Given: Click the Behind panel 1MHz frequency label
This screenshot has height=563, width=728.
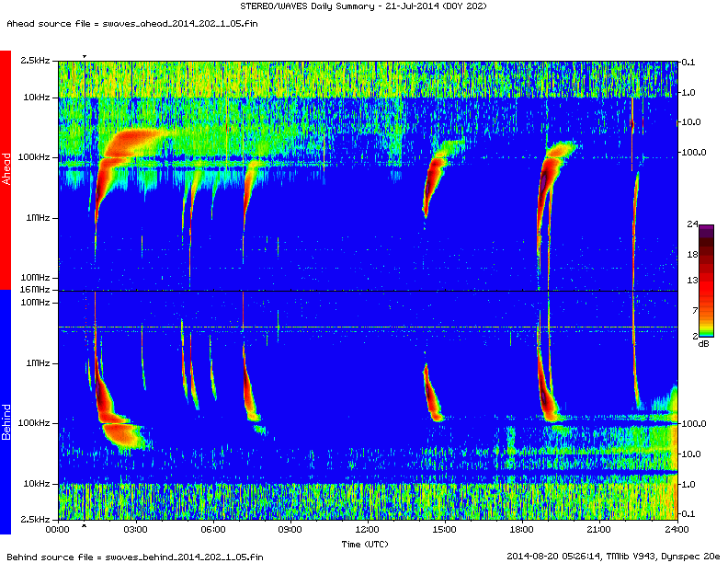Looking at the screenshot, I should pyautogui.click(x=38, y=363).
